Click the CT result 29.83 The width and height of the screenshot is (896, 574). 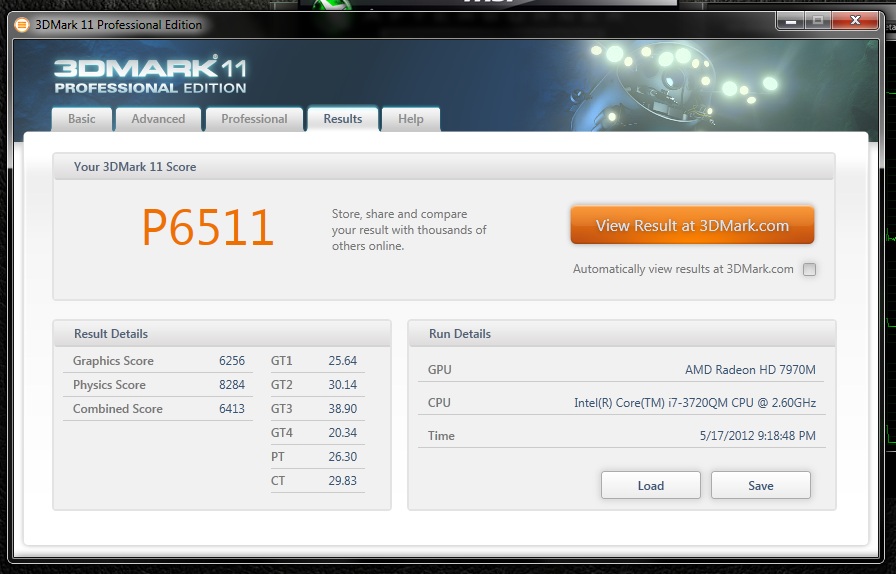click(343, 481)
